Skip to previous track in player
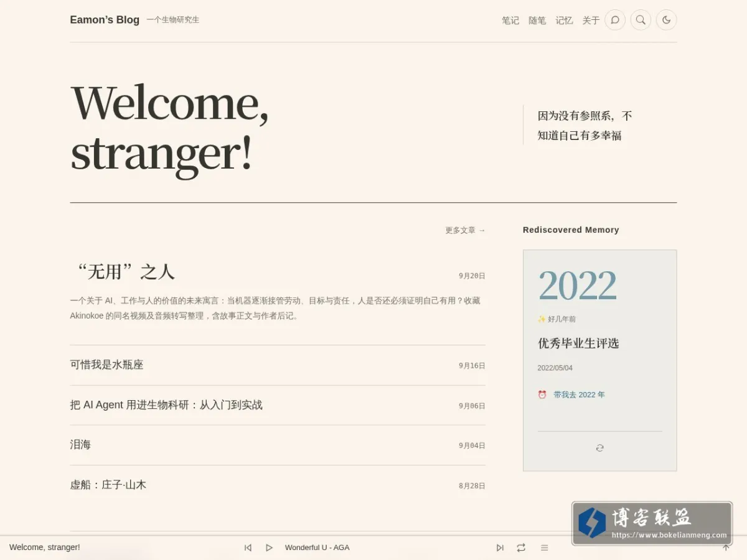 [x=248, y=548]
